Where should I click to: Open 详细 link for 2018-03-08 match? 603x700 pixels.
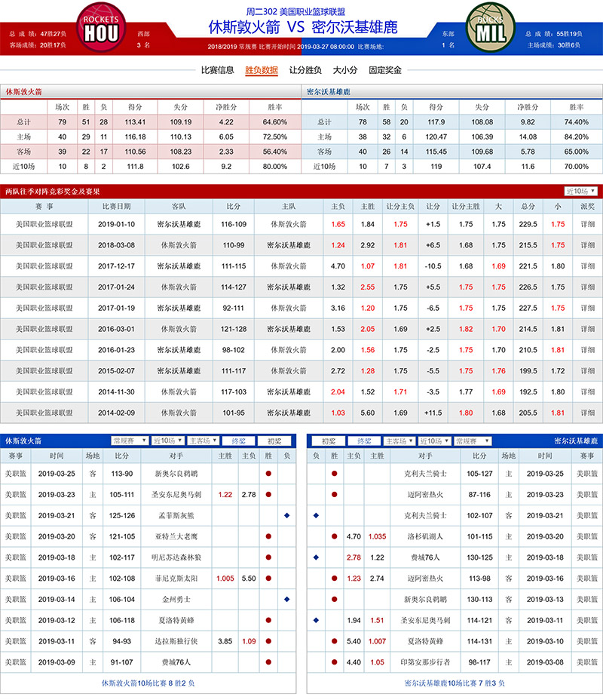(587, 245)
